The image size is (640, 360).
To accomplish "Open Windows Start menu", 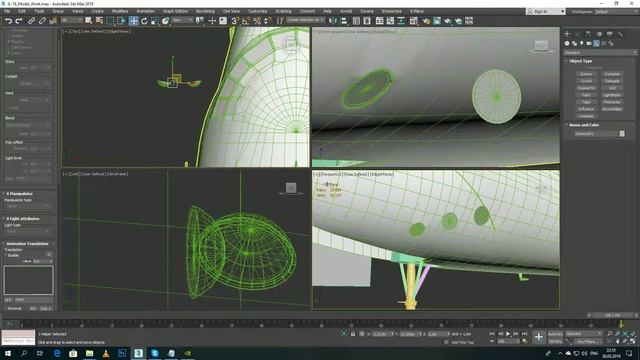I will pos(7,353).
